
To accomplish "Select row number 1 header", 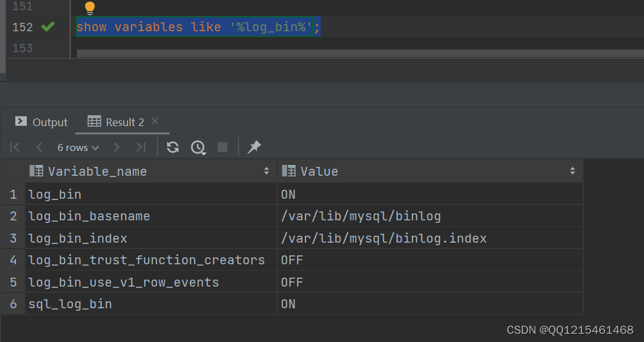I will 13,194.
